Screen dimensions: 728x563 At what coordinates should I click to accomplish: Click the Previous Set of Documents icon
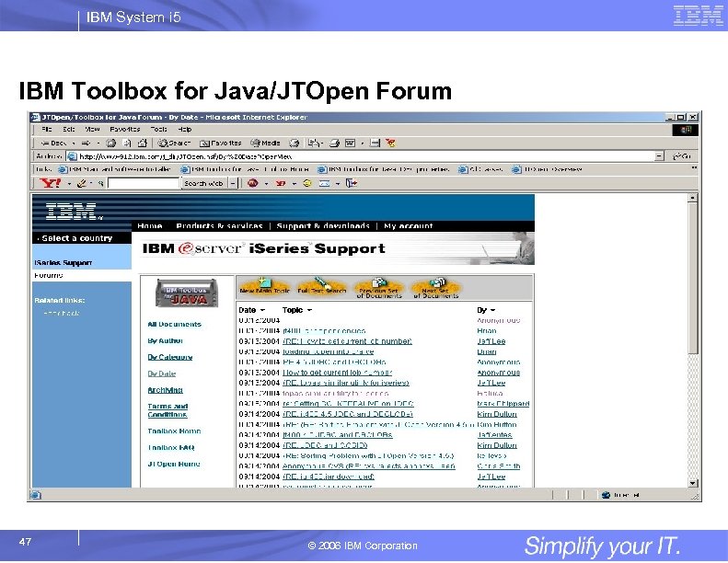[379, 288]
